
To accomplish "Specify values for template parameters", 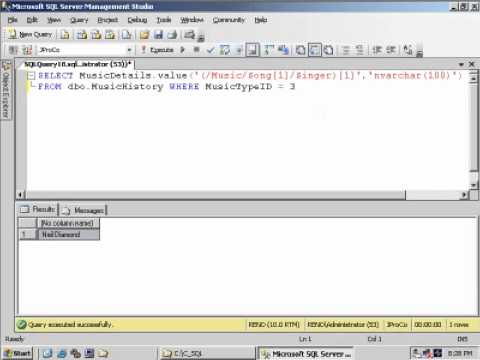I will click(408, 50).
